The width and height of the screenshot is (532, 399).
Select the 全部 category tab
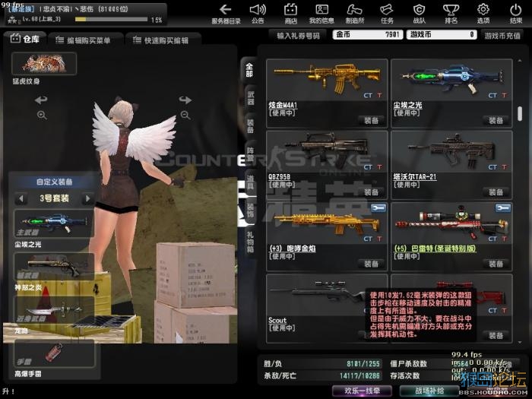(249, 70)
